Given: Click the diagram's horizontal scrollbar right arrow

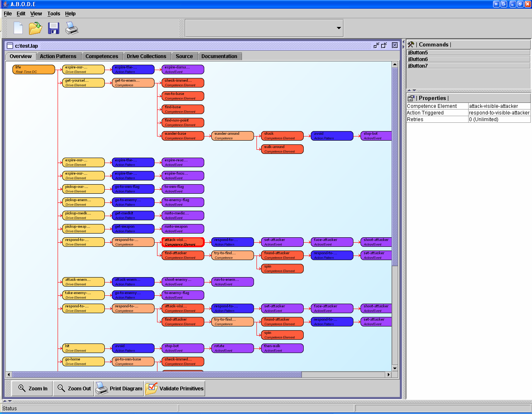Looking at the screenshot, I should tap(388, 375).
